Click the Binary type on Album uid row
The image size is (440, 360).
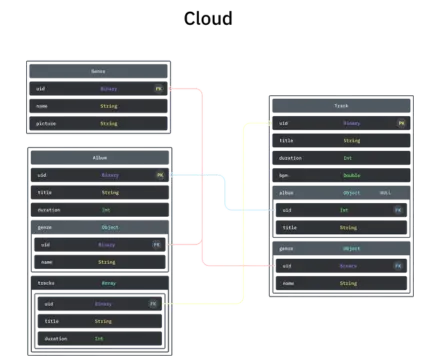point(110,175)
